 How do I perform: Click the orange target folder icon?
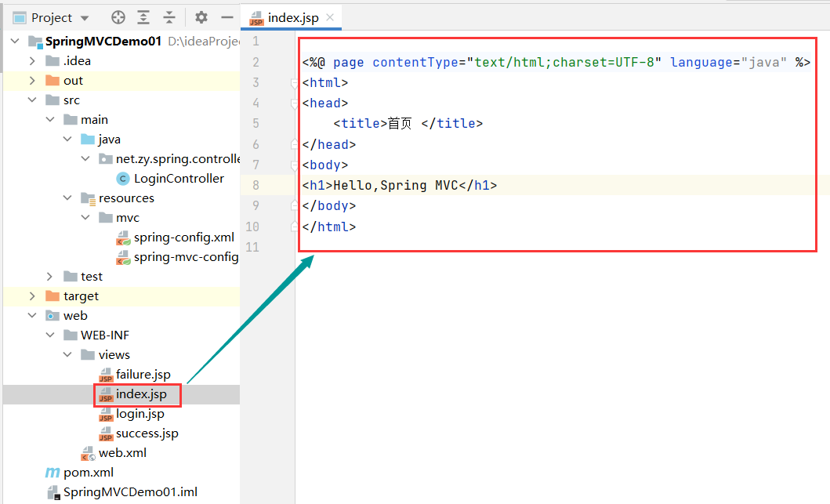[53, 296]
